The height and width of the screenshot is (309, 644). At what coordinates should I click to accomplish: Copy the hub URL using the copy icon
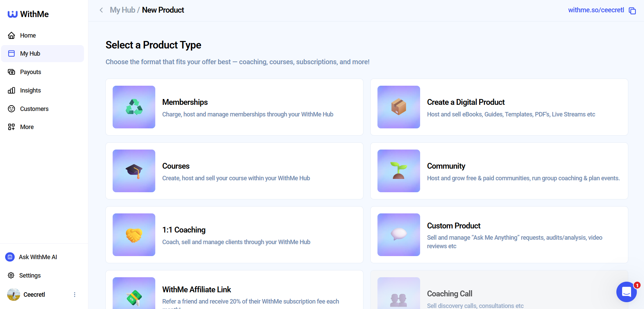[632, 11]
